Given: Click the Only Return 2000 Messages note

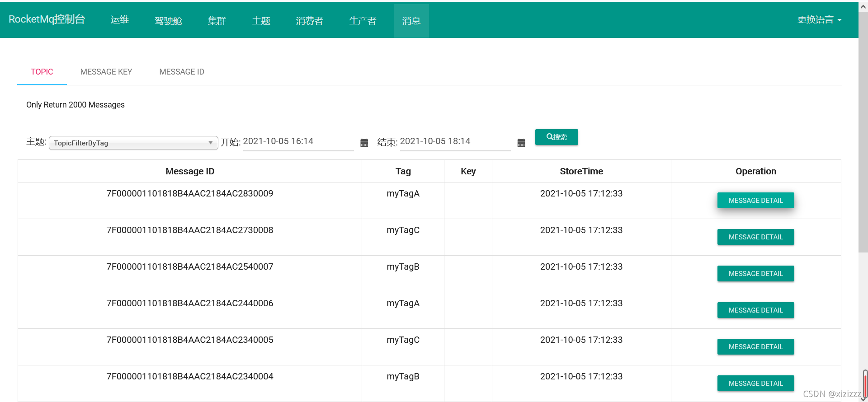Looking at the screenshot, I should point(75,105).
